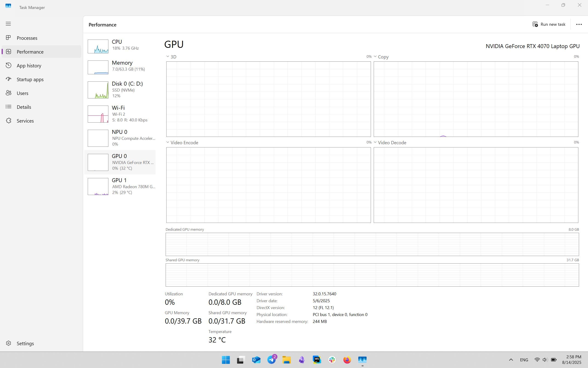
Task: Open the Services page icon
Action: tap(8, 121)
